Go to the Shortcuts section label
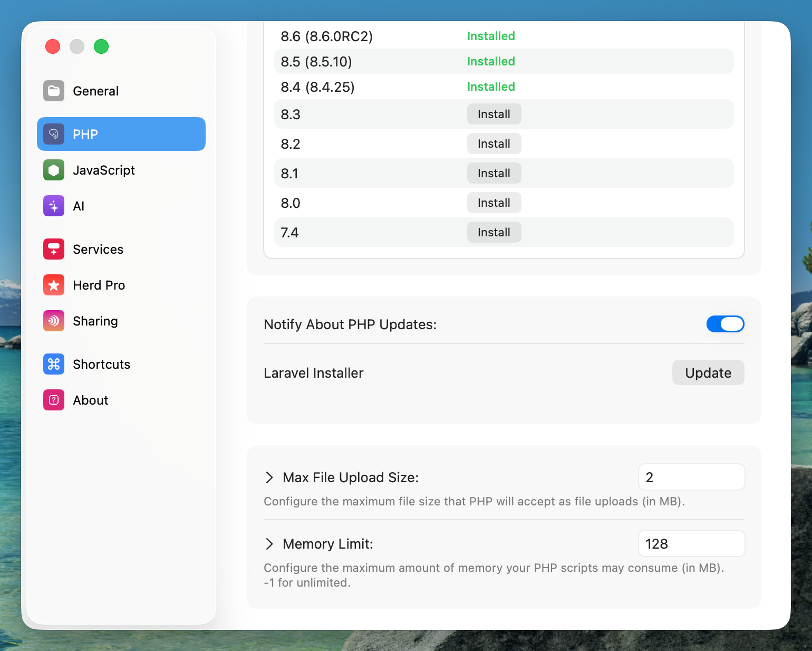Screen dimensions: 812x651 coord(102,365)
